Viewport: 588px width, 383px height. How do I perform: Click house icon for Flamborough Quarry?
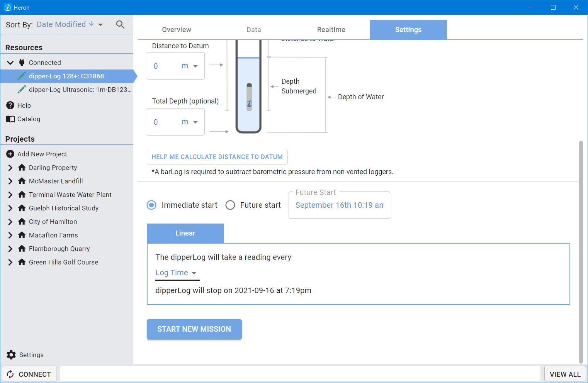coord(22,249)
